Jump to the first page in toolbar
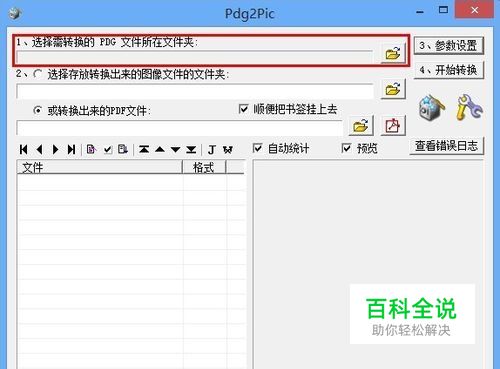The image size is (500, 369). (24, 149)
